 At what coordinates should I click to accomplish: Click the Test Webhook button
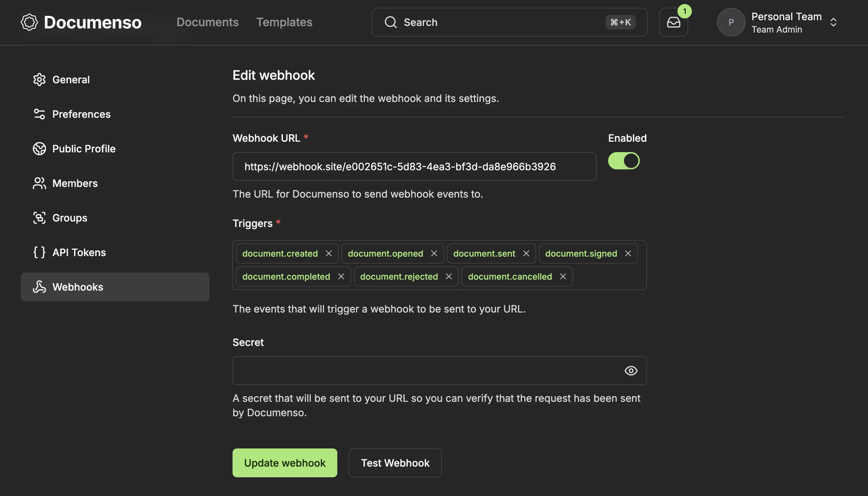click(x=395, y=463)
